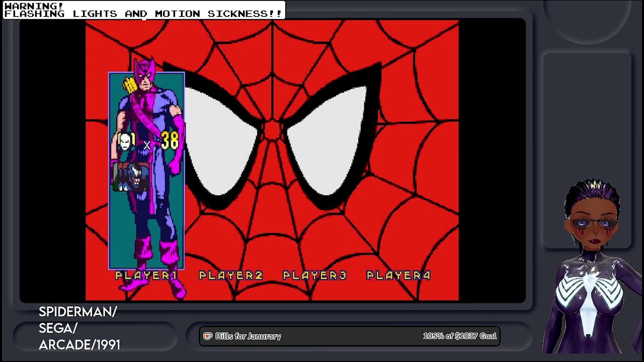
Task: Select the PLAYER1 label
Action: tap(146, 275)
